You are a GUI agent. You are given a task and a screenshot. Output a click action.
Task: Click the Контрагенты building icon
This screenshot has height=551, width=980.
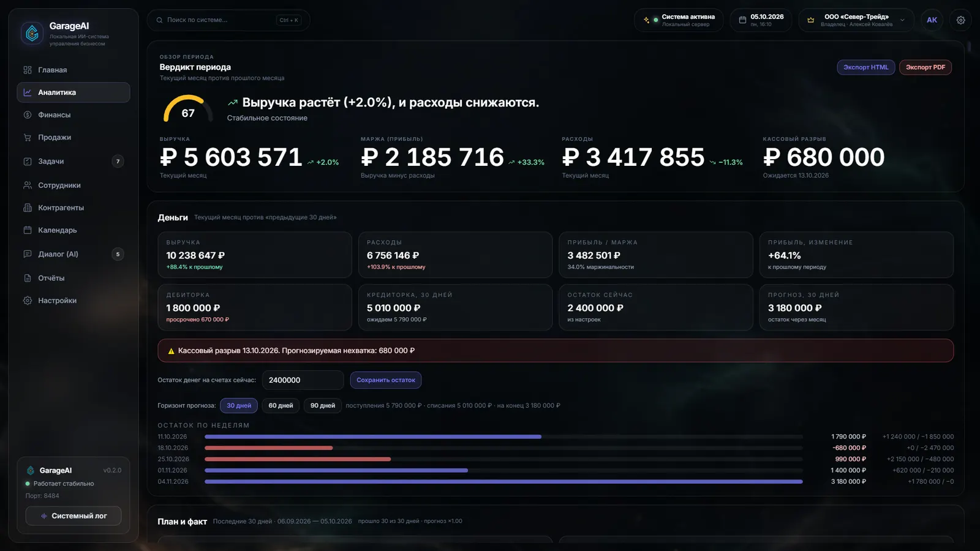[x=28, y=208]
